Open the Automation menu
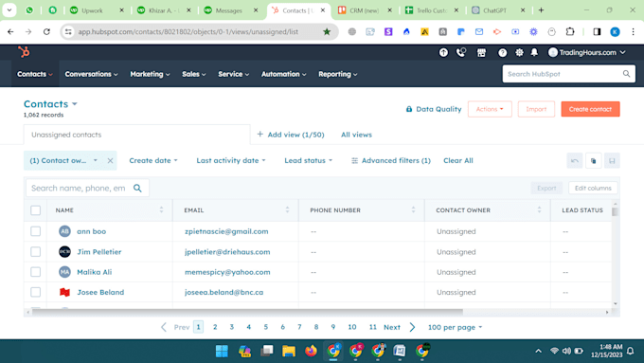Screen dimensions: 644x363 click(284, 74)
